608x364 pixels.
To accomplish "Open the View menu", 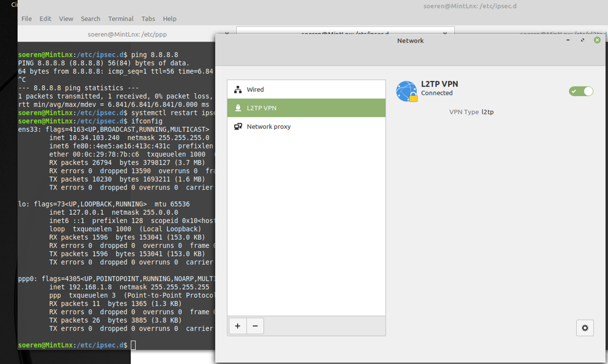I will pyautogui.click(x=66, y=19).
